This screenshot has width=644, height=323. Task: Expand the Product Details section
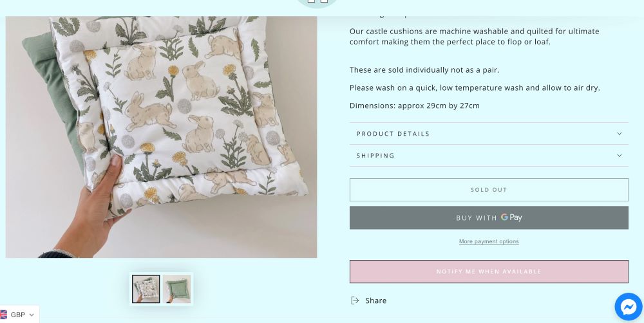click(x=393, y=134)
